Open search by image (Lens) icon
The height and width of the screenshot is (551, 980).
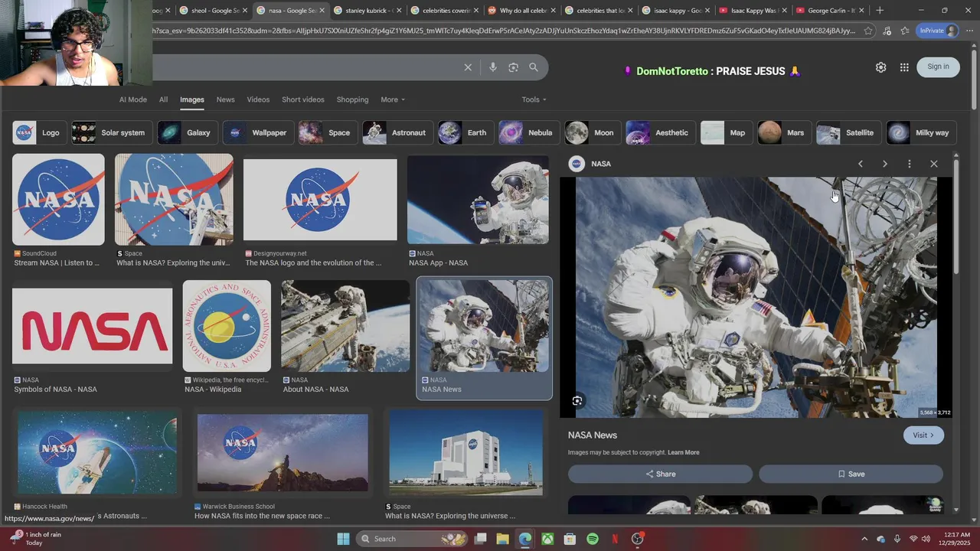pos(513,67)
